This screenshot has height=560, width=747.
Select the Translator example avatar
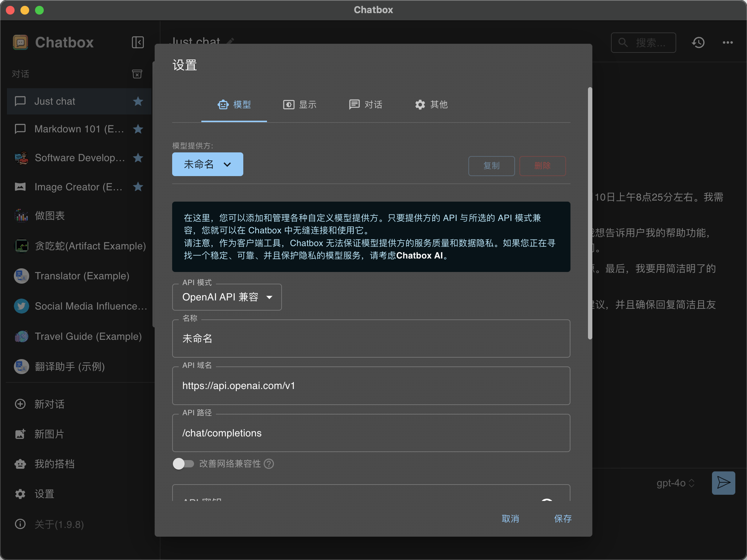21,276
